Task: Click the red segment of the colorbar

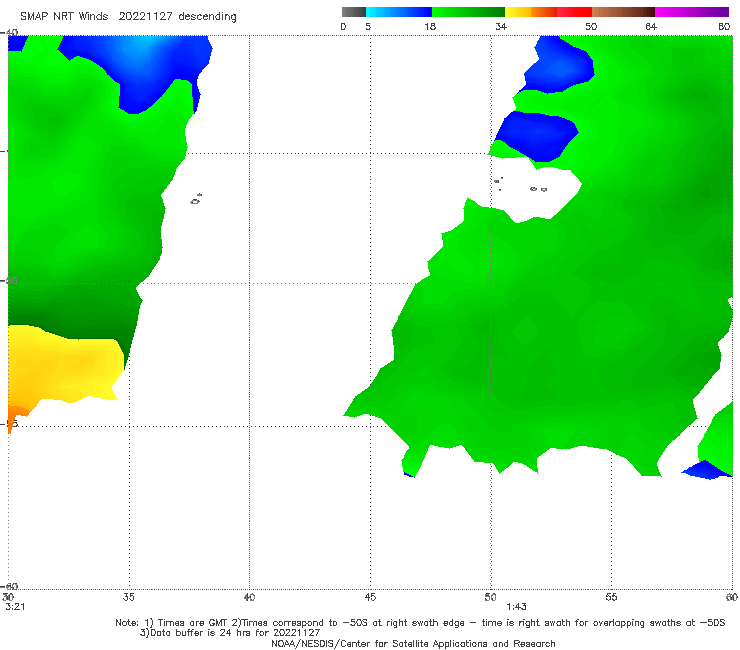Action: click(x=574, y=12)
